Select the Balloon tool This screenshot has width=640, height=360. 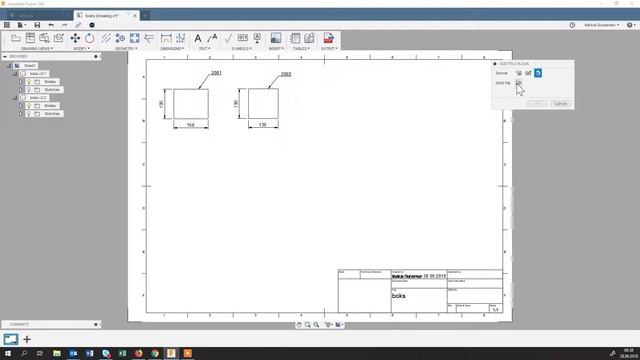309,38
